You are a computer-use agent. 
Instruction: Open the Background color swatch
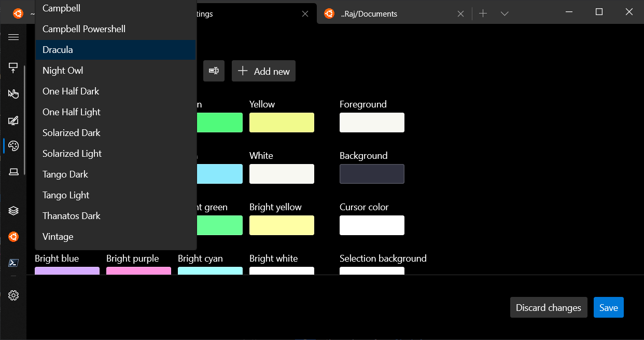372,174
